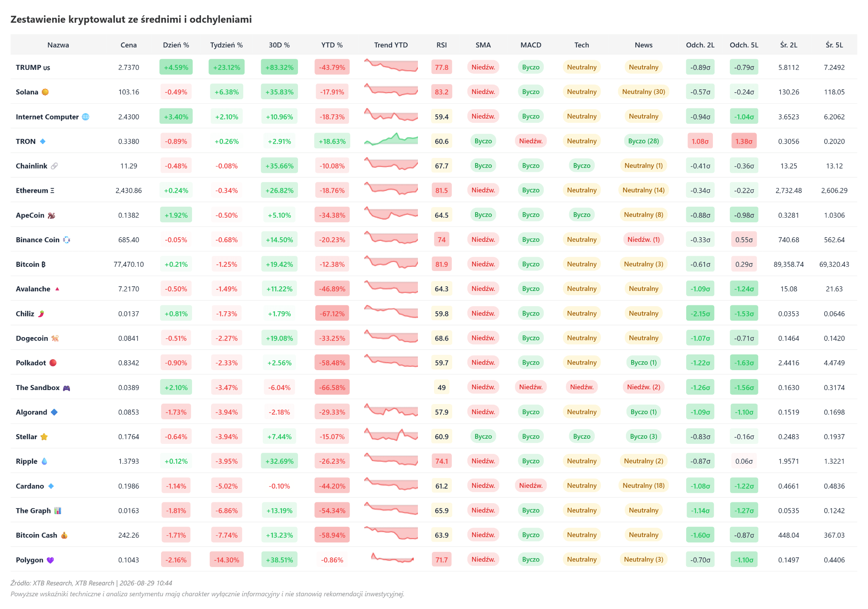Open the TRON Byczo (28) news badge

(643, 141)
